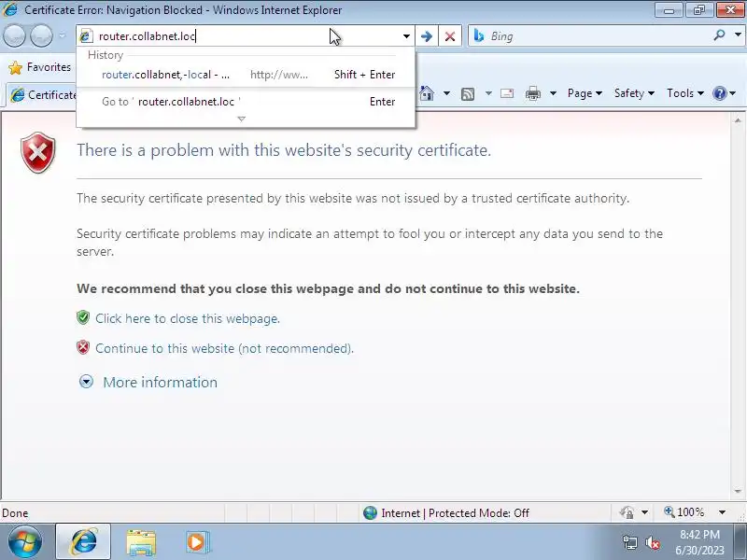This screenshot has height=560, width=747.
Task: Click the page scrollbar up arrow
Action: [738, 120]
